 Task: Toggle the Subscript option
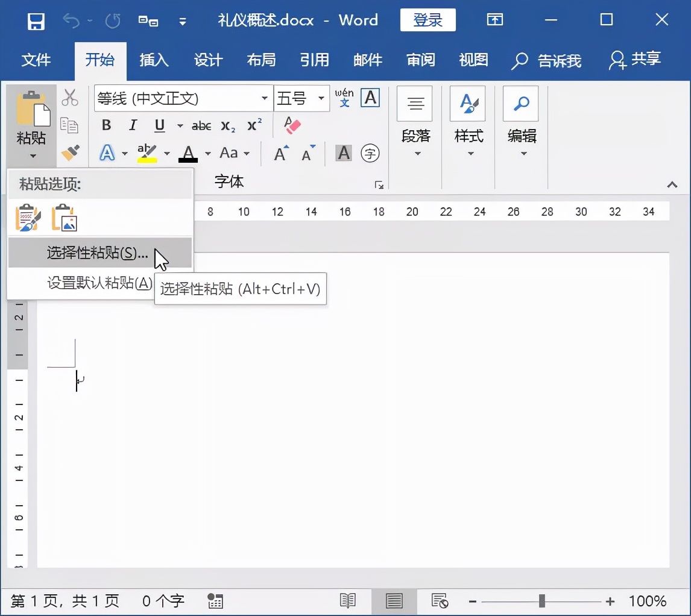pos(228,127)
